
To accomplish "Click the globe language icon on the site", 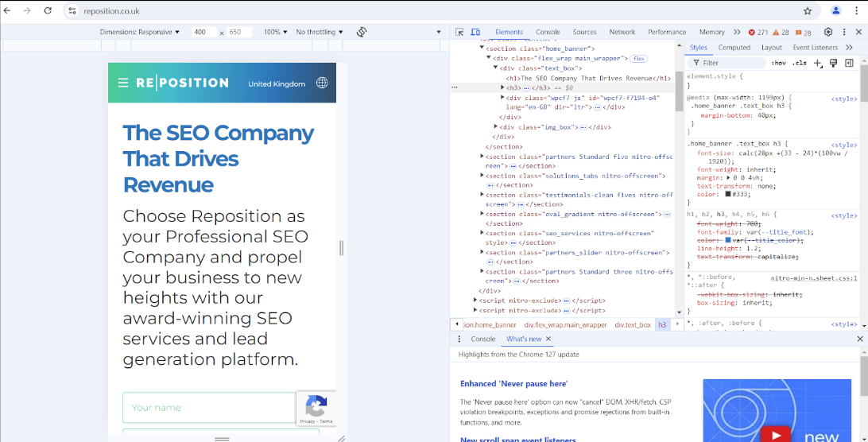I will click(322, 83).
